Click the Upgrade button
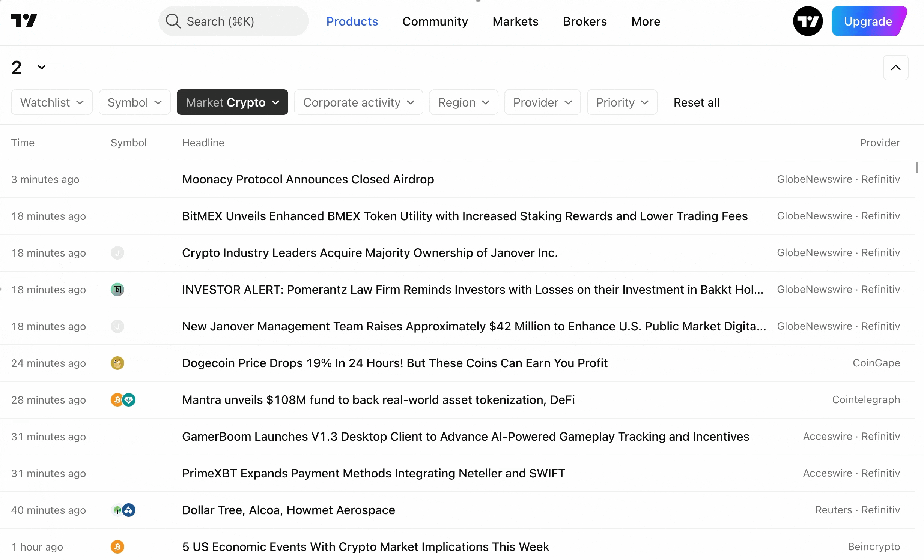924x560 pixels. coord(868,21)
